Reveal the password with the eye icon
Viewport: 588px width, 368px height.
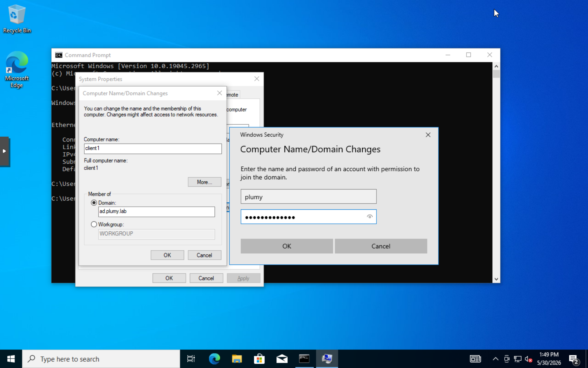[370, 217]
